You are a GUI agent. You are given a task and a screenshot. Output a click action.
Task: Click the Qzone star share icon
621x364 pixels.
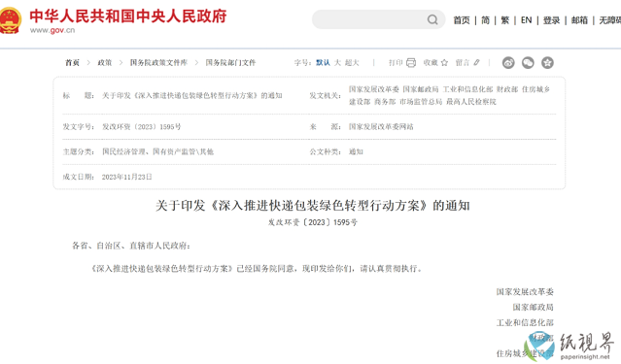click(x=547, y=62)
